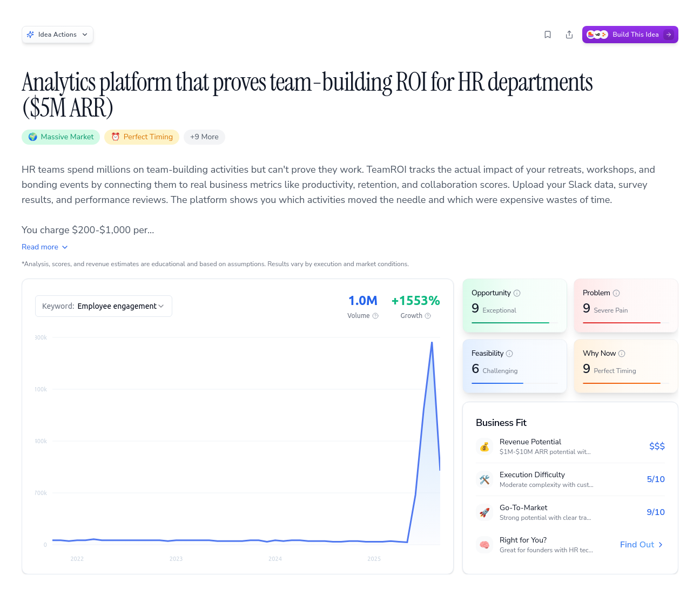
Task: Click the rocket icon next to Go-To-Market
Action: tap(484, 512)
